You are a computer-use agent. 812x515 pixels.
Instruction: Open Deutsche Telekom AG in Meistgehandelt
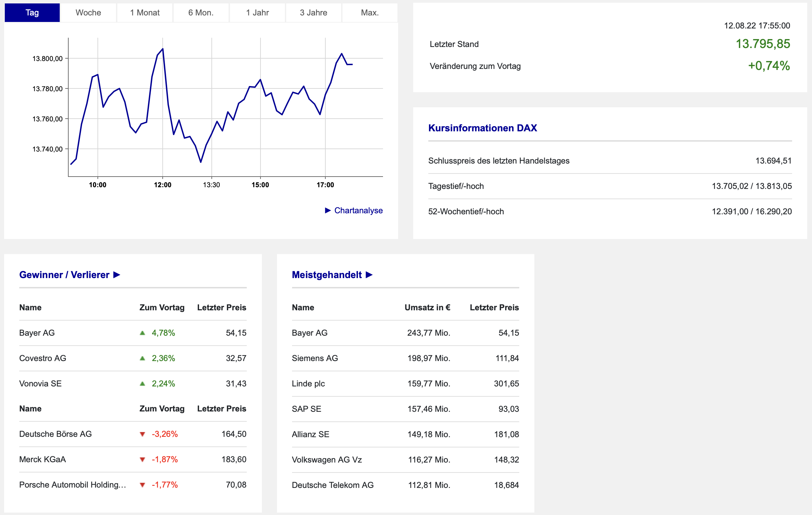pyautogui.click(x=333, y=485)
